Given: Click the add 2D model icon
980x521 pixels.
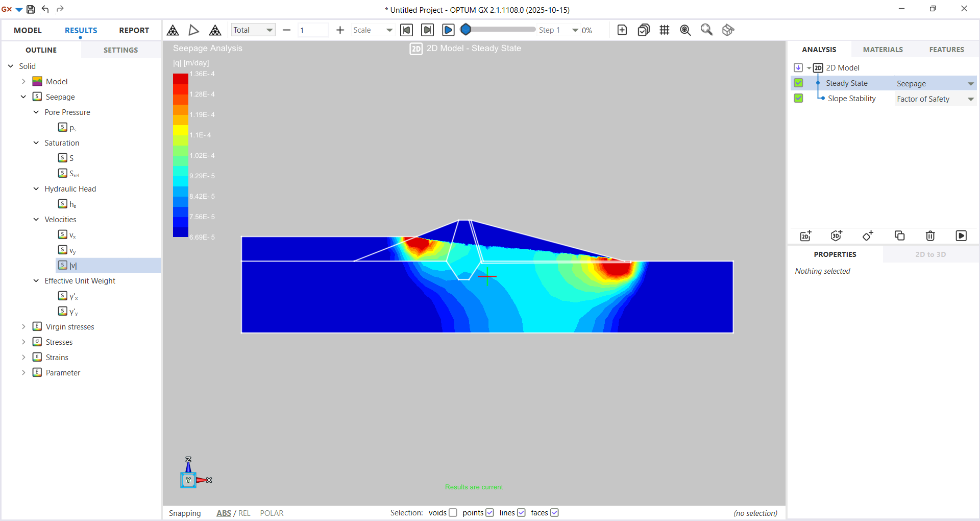Looking at the screenshot, I should pos(805,235).
